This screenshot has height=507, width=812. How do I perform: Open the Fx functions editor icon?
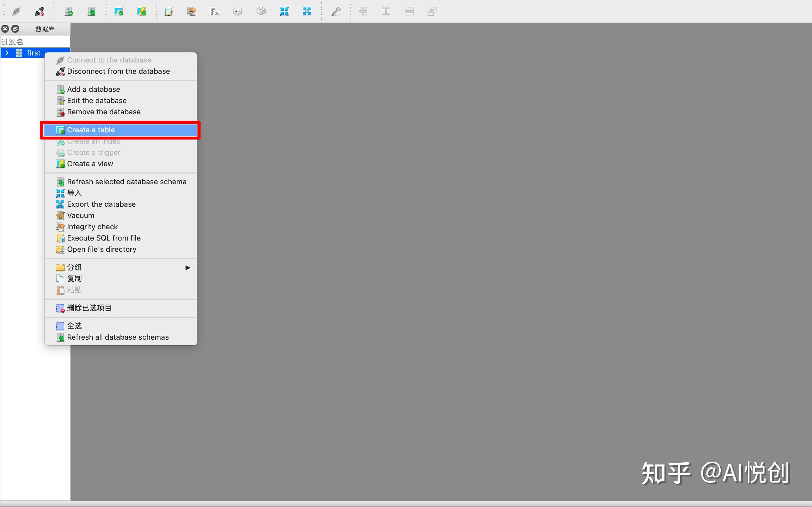215,11
